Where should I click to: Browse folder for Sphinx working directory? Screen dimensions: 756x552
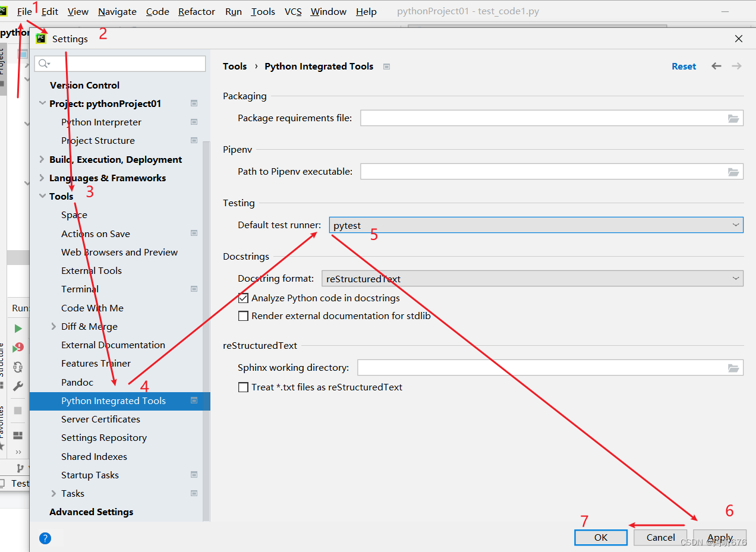click(x=733, y=368)
